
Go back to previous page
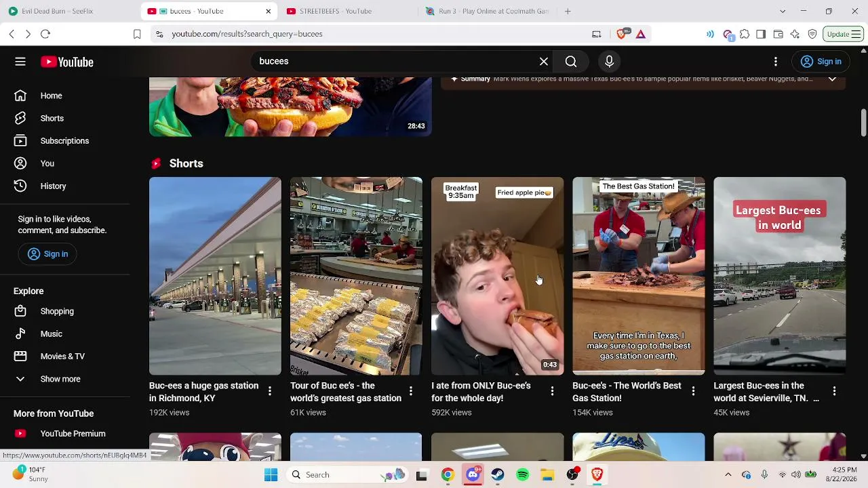pos(12,34)
